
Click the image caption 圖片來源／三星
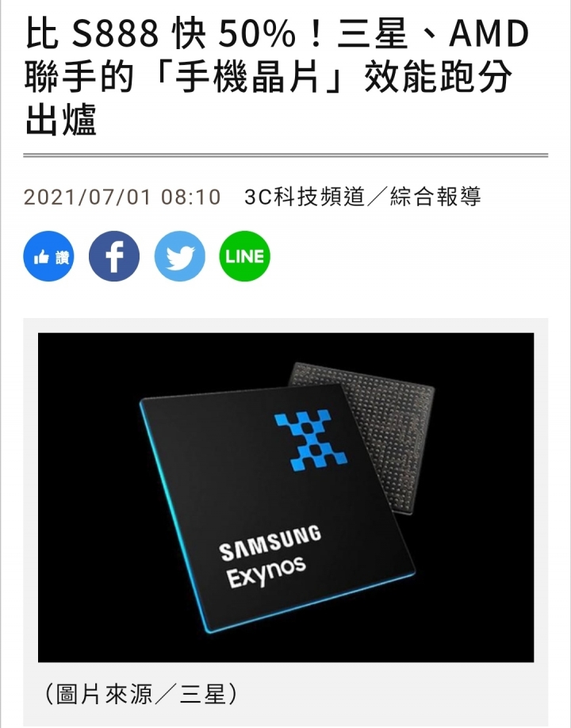141,695
